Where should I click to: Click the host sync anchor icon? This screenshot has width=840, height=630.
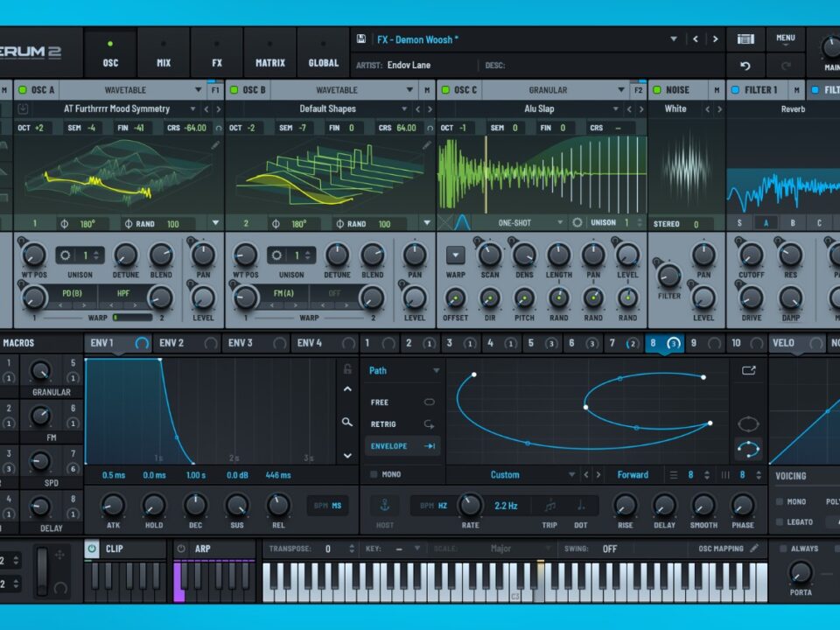click(385, 505)
